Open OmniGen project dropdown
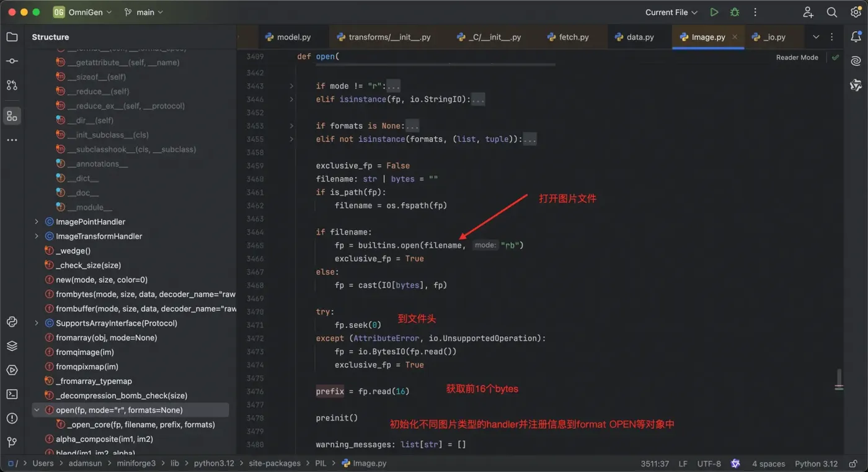This screenshot has width=868, height=472. pos(82,12)
